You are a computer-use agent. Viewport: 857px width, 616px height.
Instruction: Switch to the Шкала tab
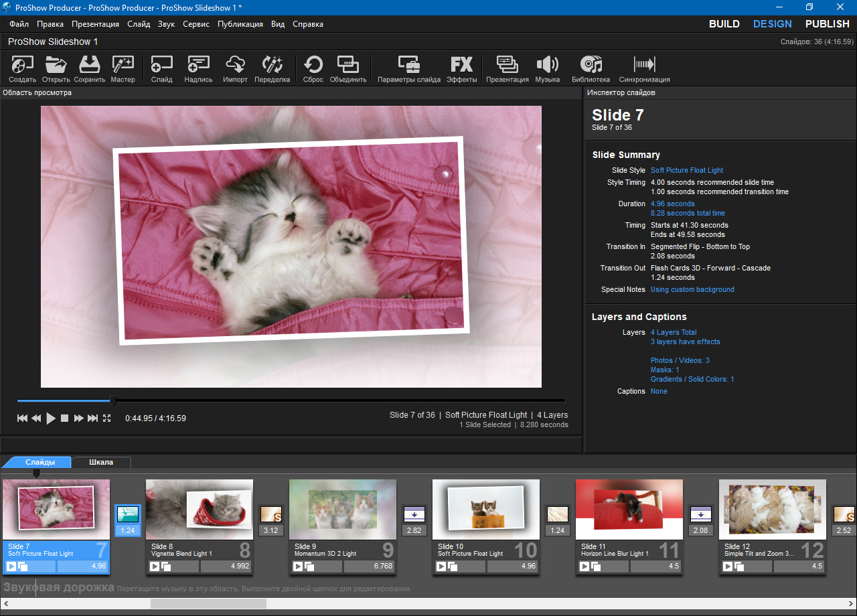101,462
